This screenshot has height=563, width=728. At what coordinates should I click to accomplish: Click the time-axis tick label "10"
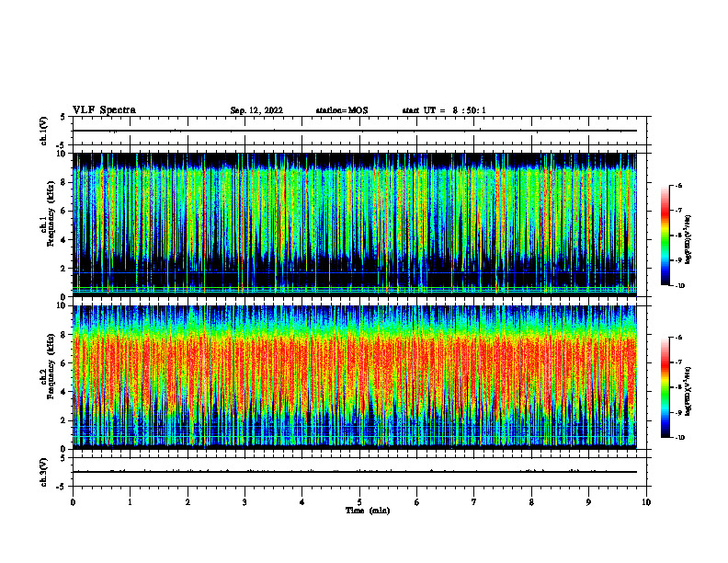tap(646, 502)
